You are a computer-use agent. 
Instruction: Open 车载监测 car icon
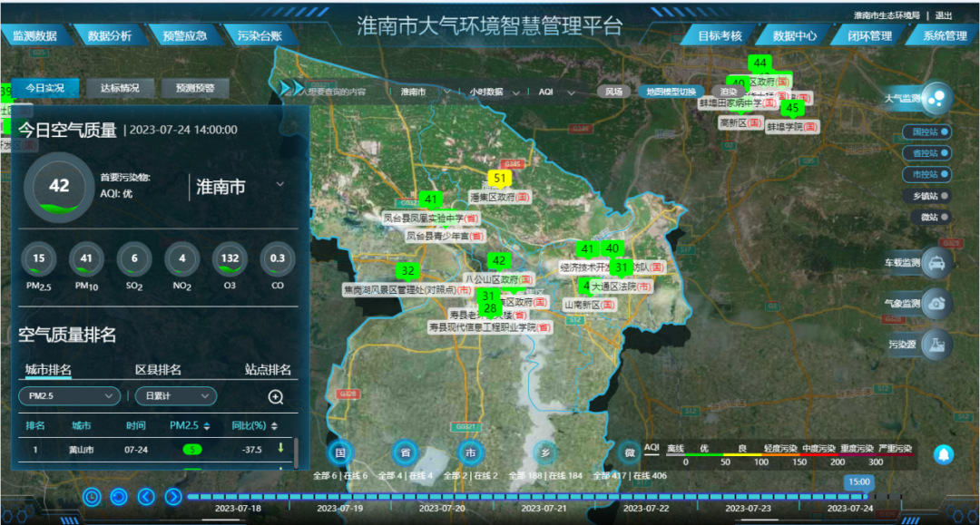936,263
